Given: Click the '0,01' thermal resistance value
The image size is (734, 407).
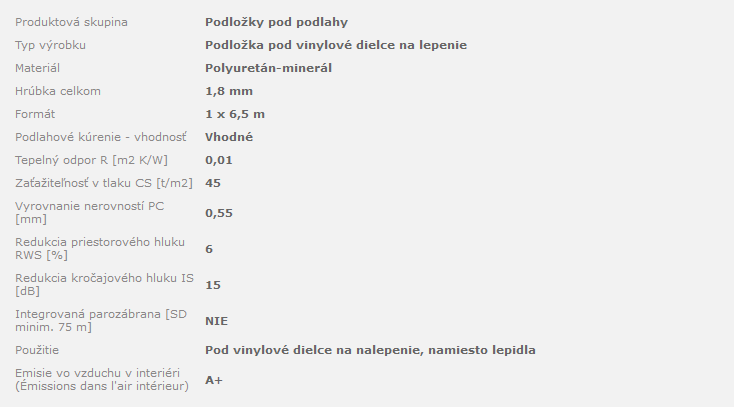Looking at the screenshot, I should click(x=219, y=160).
